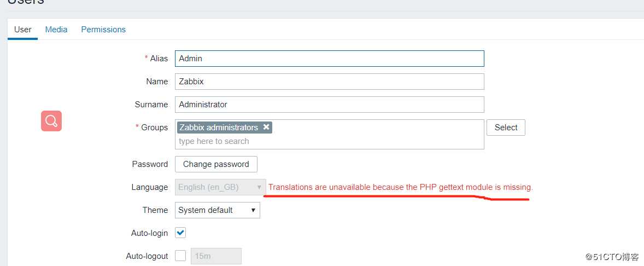Focus the Alias input field
This screenshot has width=644, height=266.
click(330, 59)
